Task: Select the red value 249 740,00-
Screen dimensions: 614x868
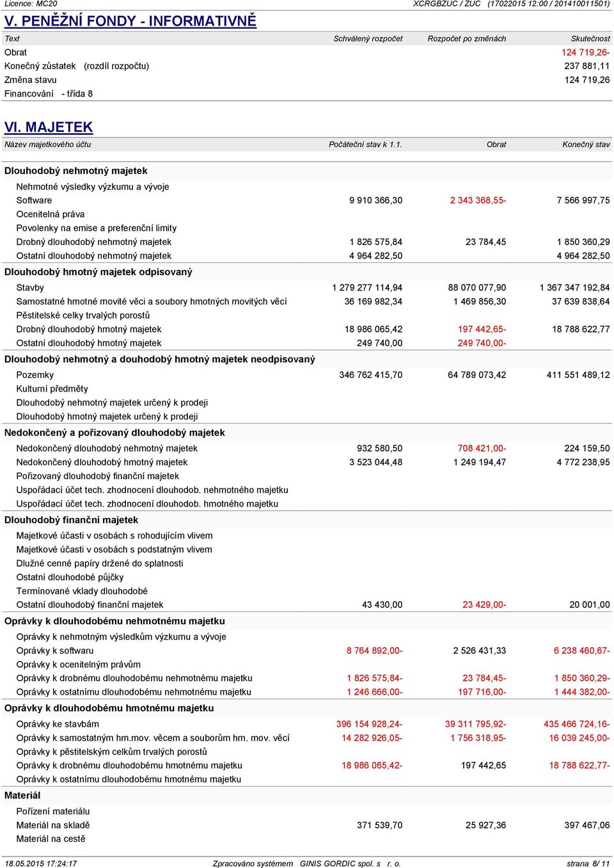Action: 482,343
